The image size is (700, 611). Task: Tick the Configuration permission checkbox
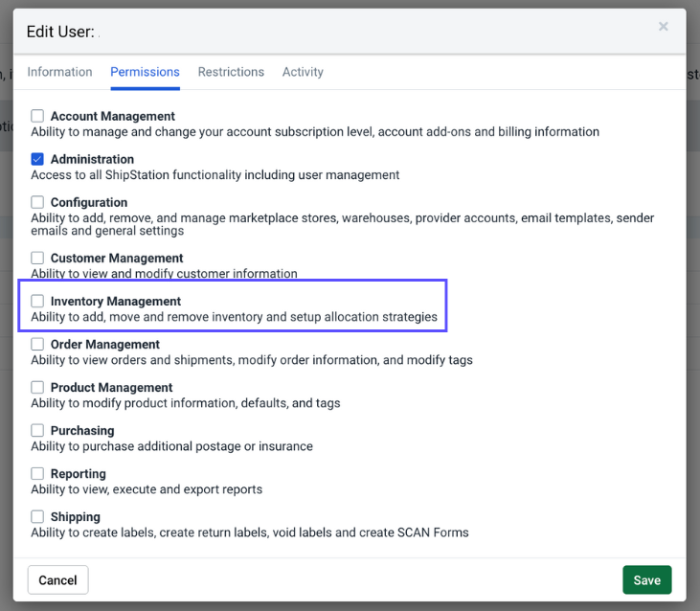pos(37,202)
